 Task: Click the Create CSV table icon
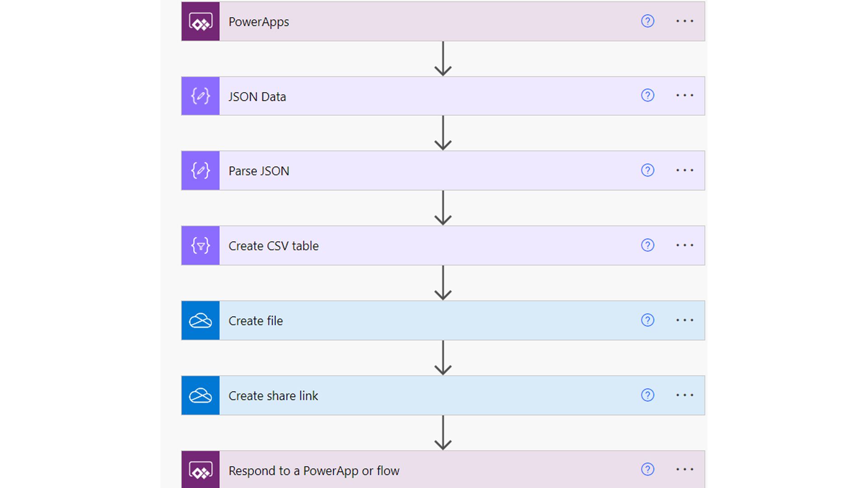[x=200, y=245]
